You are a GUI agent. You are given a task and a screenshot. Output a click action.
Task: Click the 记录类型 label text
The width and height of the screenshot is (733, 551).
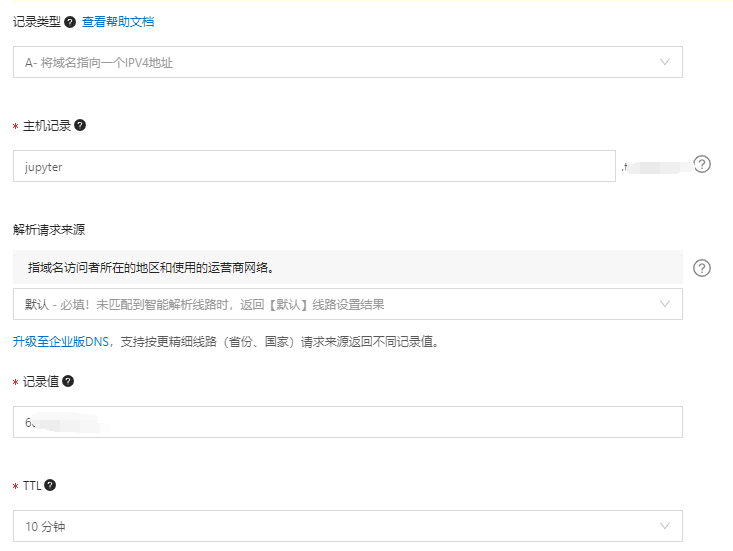(x=36, y=22)
